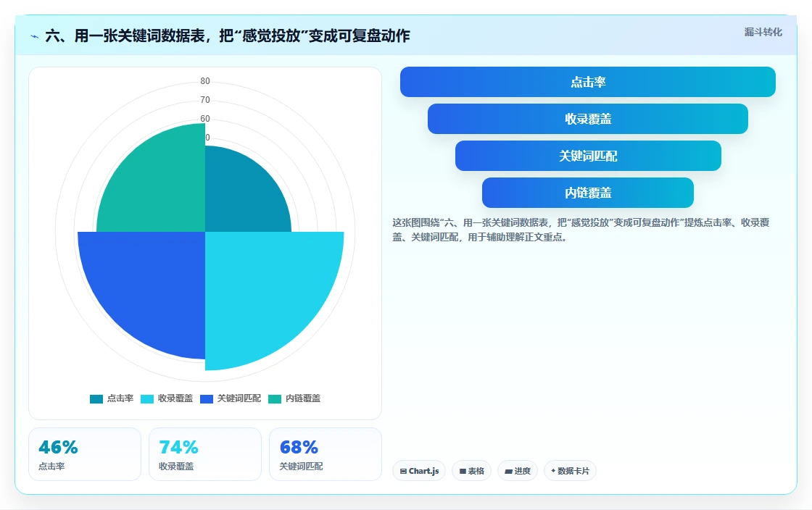This screenshot has width=812, height=510.
Task: Select the 点击率 funnel bar
Action: pos(588,82)
